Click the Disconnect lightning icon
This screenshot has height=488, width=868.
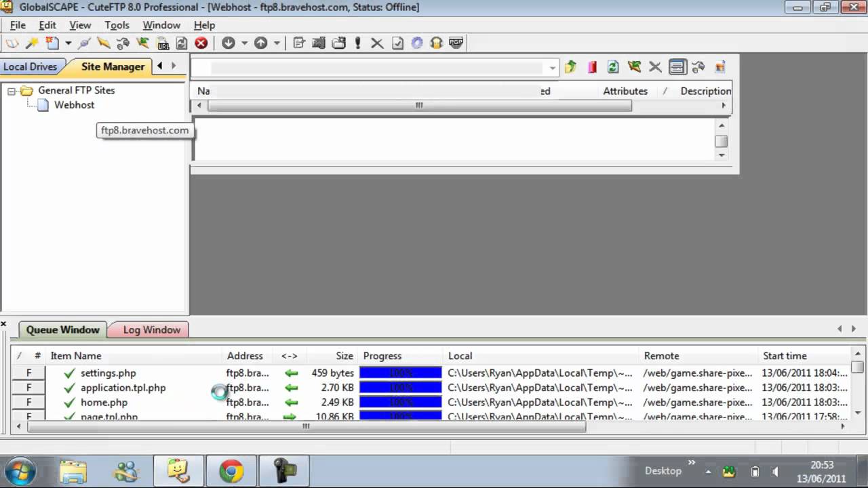pos(103,43)
